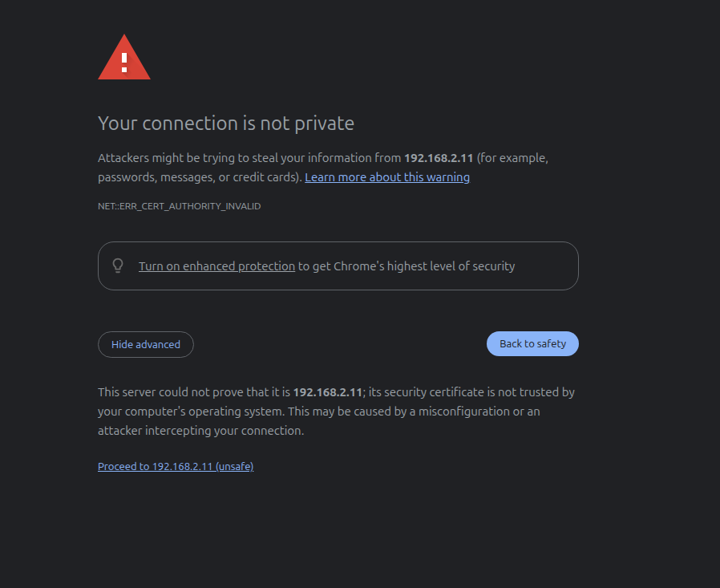Proceed to 192.168.2.11 (unsafe) link
This screenshot has width=720, height=588.
pyautogui.click(x=176, y=466)
